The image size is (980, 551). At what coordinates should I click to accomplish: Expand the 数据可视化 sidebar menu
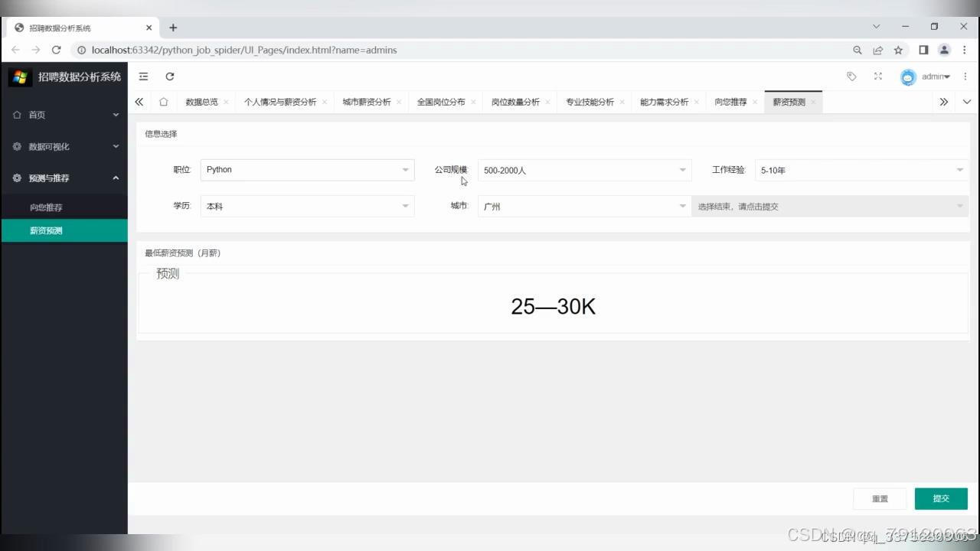click(x=64, y=146)
